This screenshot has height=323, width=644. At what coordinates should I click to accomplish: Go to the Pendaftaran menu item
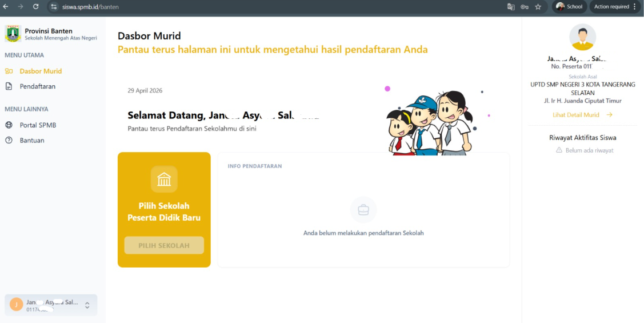coord(38,86)
